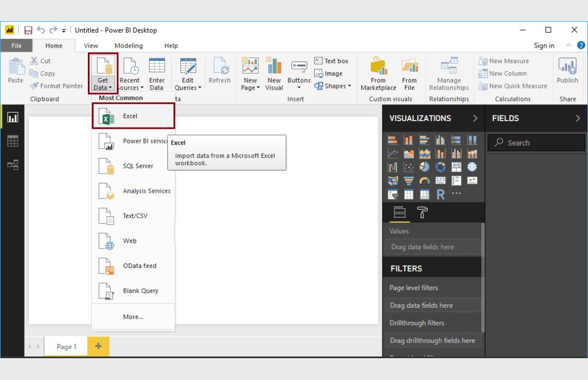
Task: Open the New Page dropdown
Action: coord(250,73)
